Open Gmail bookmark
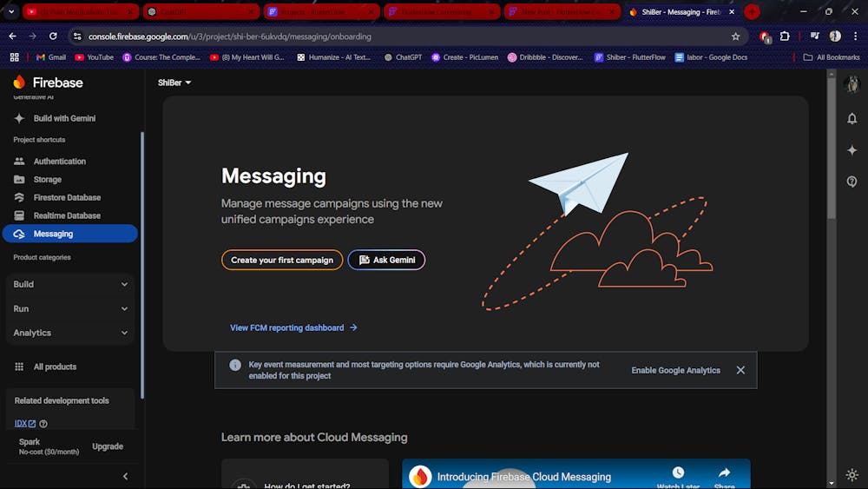Viewport: 868px width, 489px height. click(51, 57)
